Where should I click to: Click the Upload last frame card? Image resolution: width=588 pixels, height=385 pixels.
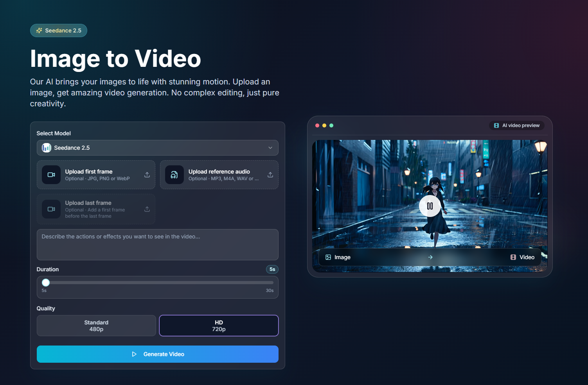[x=96, y=209]
